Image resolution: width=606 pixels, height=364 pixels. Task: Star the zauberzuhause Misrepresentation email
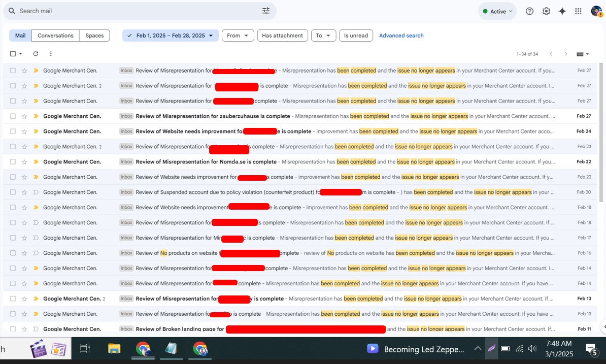coord(24,116)
